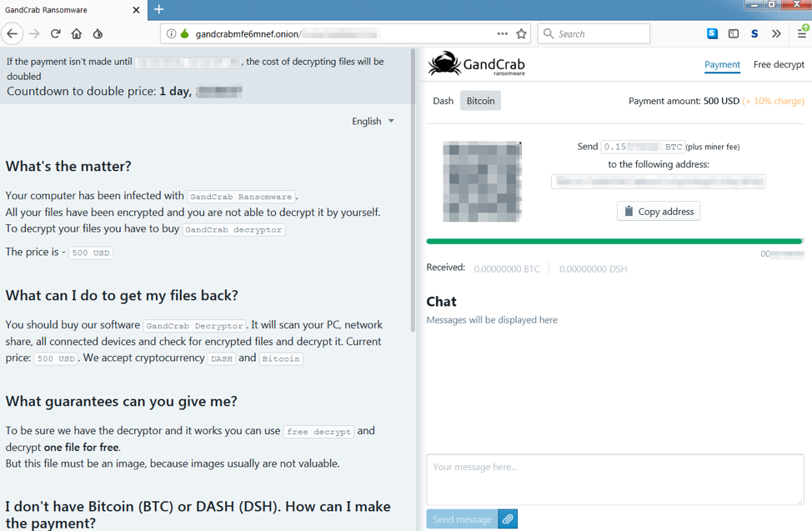Select the Bitcoin currency tab
The width and height of the screenshot is (812, 531).
pos(480,101)
